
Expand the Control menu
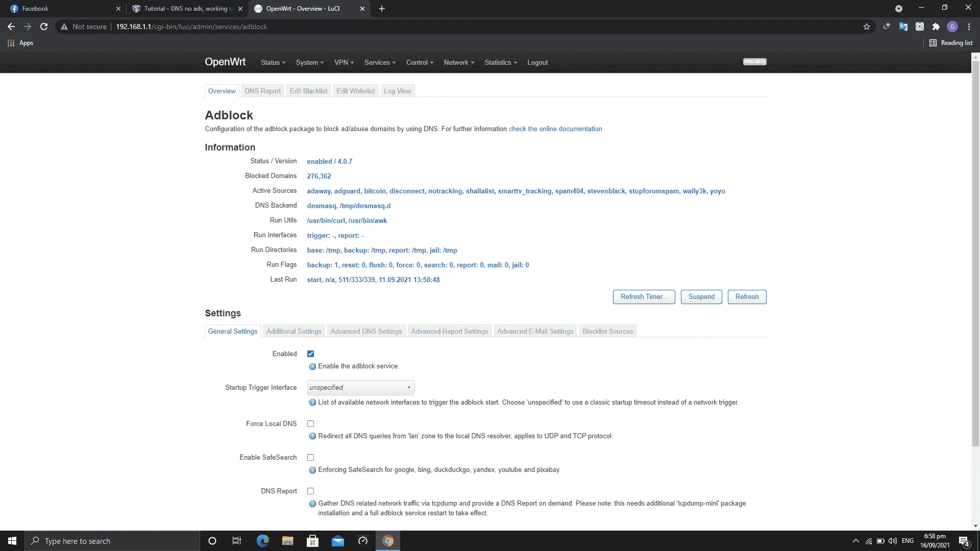point(420,62)
